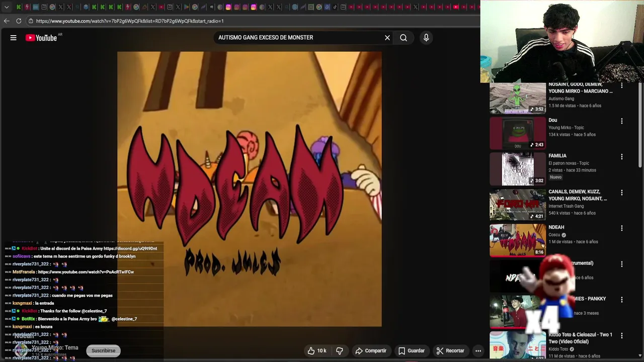Open options menu for Coscu NDEAH video
Screen dimensions: 644x362
point(622,228)
